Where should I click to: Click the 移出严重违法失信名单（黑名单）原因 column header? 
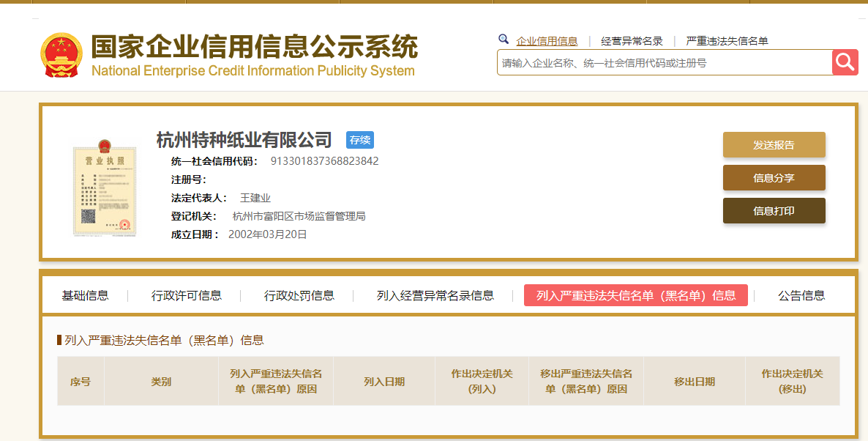click(585, 381)
